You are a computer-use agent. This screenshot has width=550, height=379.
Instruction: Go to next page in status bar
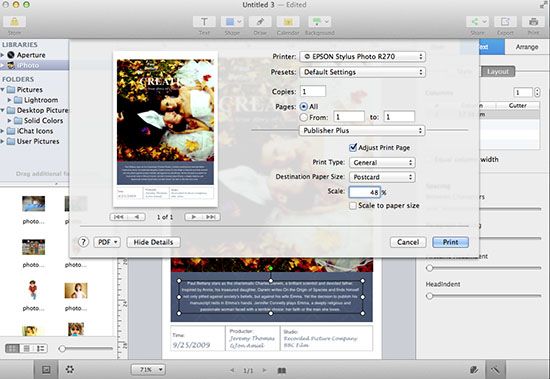pyautogui.click(x=264, y=370)
